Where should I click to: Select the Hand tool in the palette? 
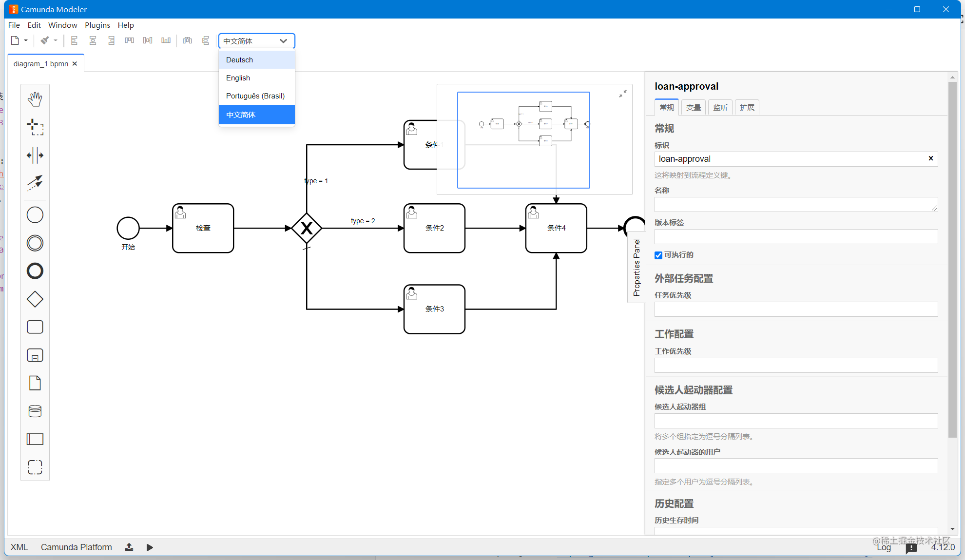[35, 98]
